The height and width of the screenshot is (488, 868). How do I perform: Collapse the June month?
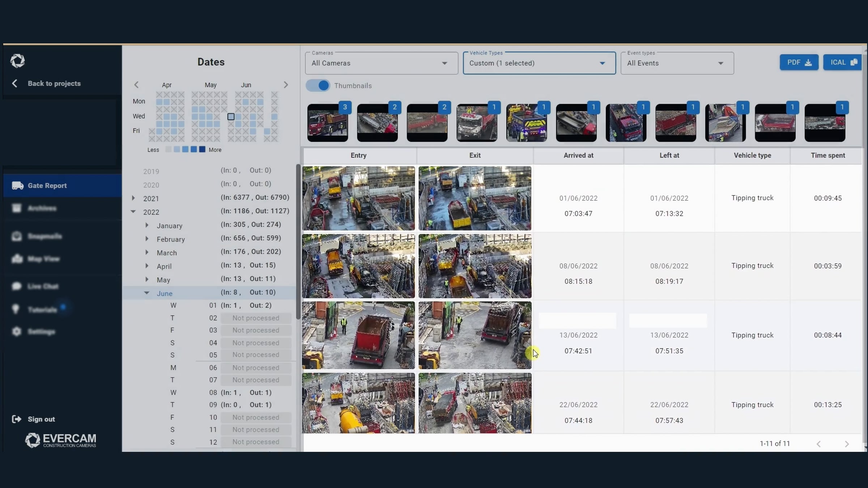147,293
